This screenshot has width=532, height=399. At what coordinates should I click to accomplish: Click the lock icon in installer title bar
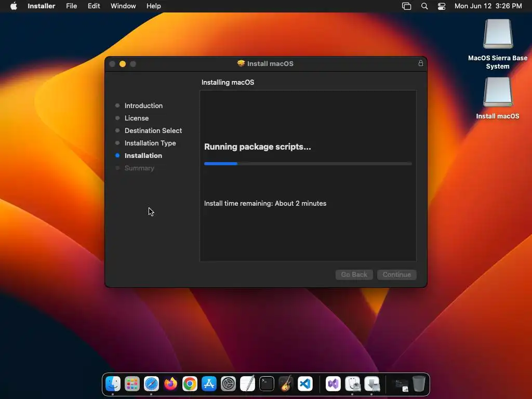[421, 63]
